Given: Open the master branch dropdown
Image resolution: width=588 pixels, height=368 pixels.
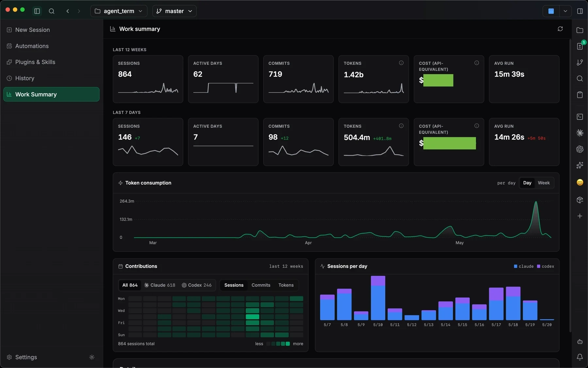Looking at the screenshot, I should coord(174,11).
